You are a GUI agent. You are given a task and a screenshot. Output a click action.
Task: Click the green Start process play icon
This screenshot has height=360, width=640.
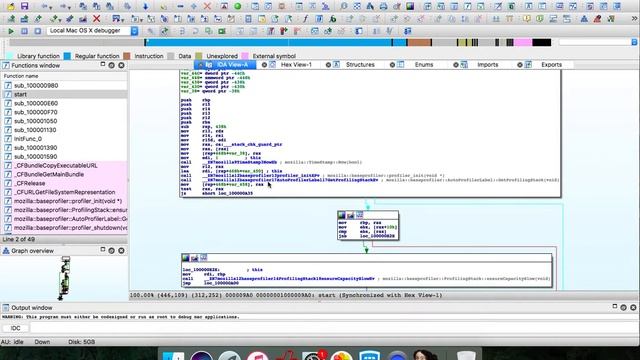pos(11,31)
